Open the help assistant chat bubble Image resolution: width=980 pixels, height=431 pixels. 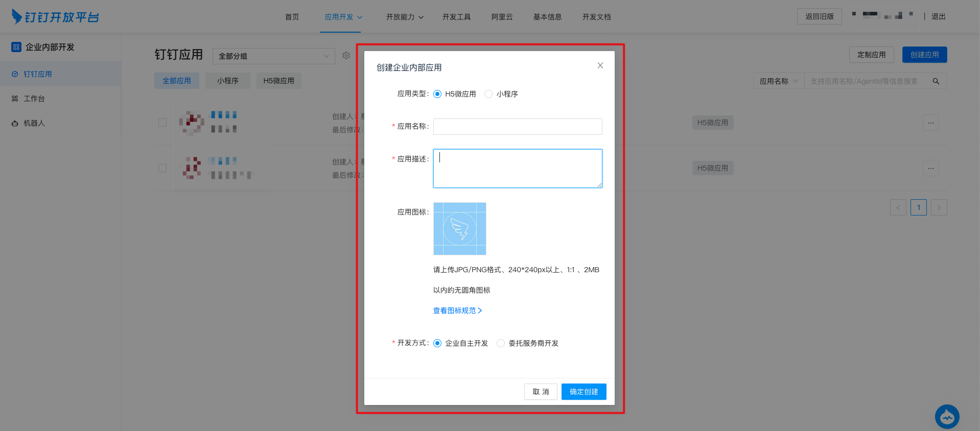point(947,417)
